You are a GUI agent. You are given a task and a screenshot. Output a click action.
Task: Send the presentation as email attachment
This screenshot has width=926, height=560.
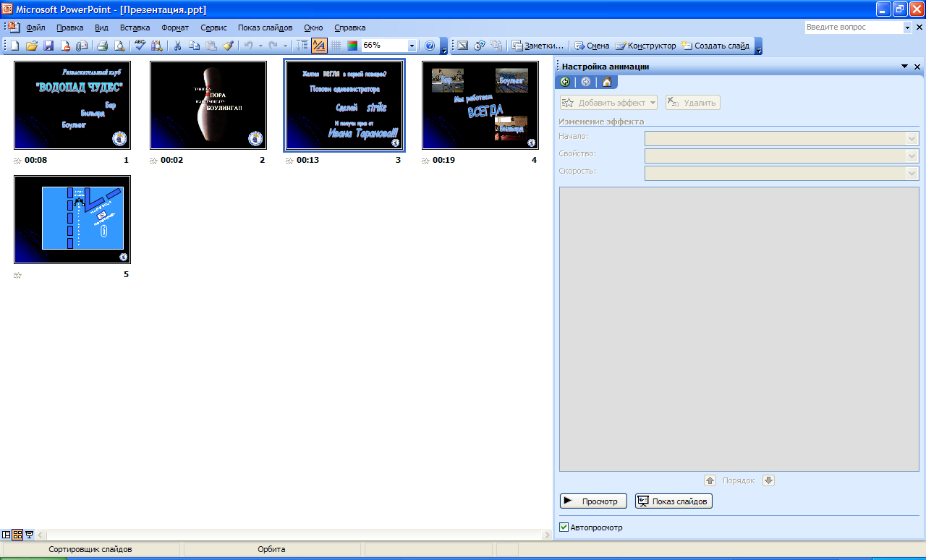point(82,46)
